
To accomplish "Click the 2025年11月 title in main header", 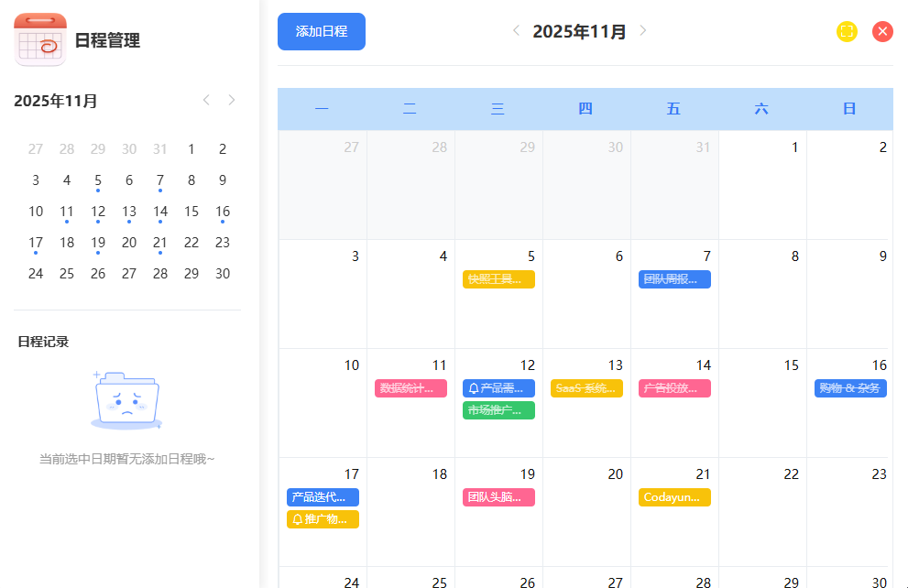I will (x=579, y=32).
